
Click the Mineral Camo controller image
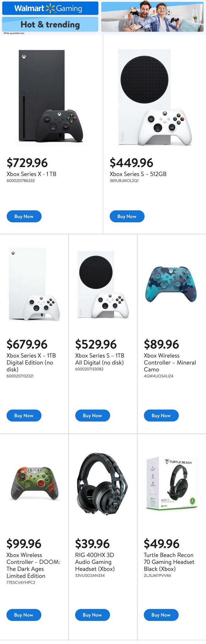coord(171,284)
